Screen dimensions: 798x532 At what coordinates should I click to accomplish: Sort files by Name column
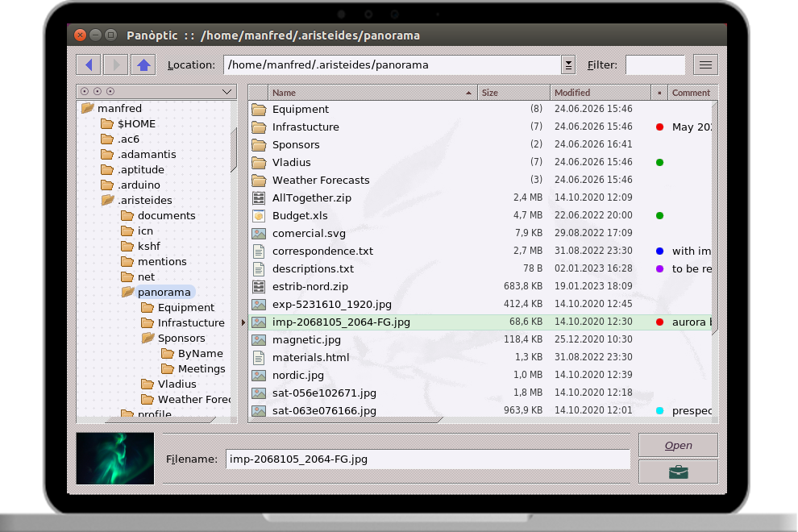coord(372,93)
